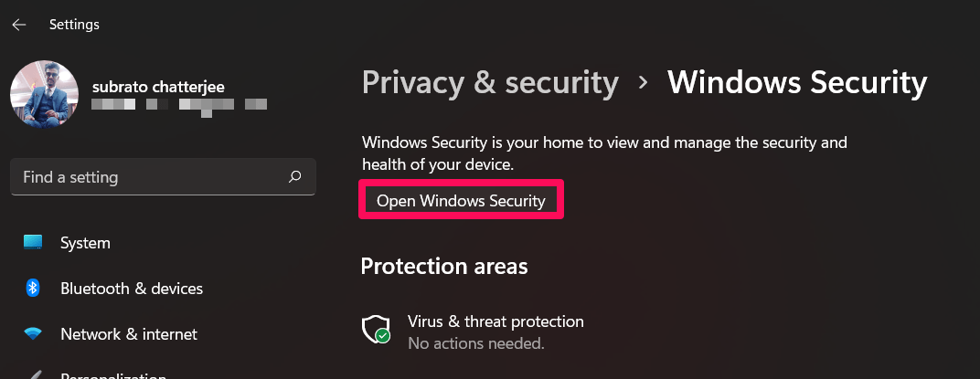Go back using the arrow icon

[x=18, y=25]
